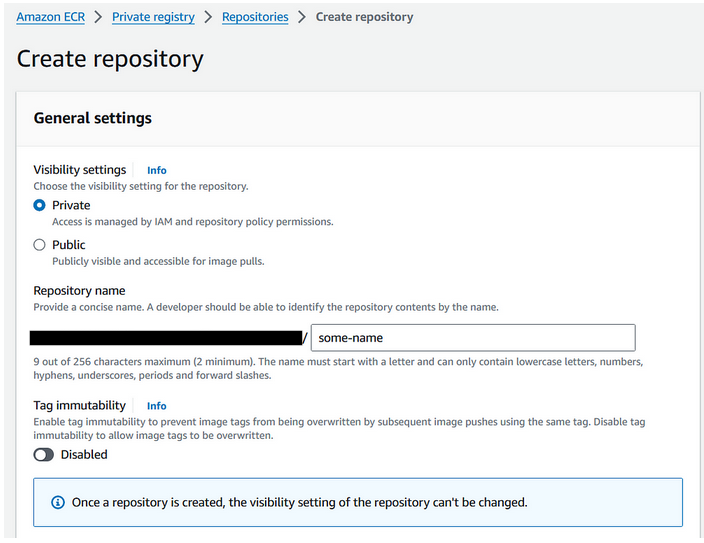Click the 'Repository name' label

point(79,291)
